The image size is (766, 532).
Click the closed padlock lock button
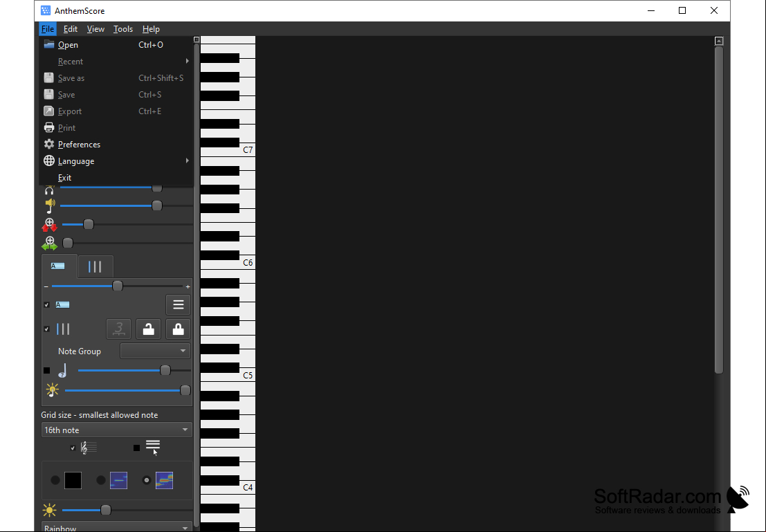179,329
